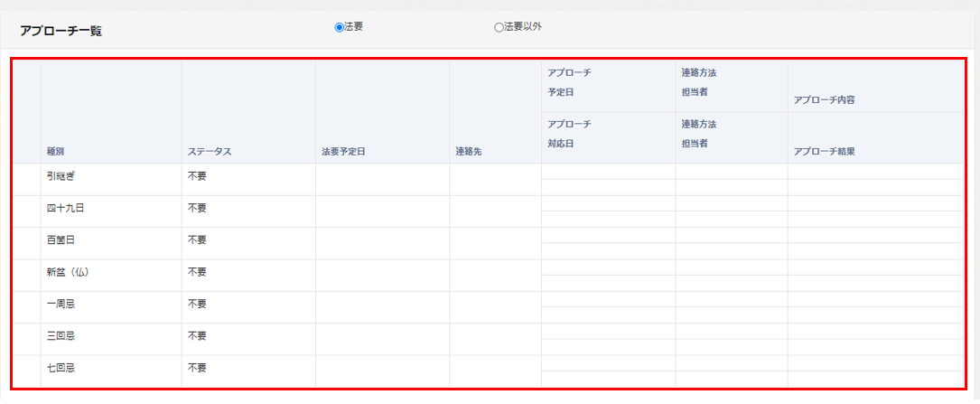This screenshot has width=980, height=404.
Task: Click the 連絡先 column header
Action: 468,152
